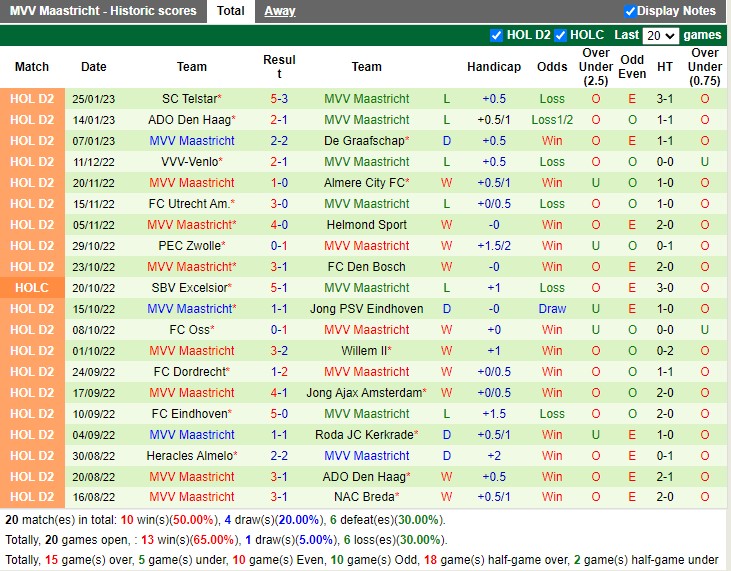Click U over-under value in 11/12/22 row
This screenshot has width=731, height=571.
pyautogui.click(x=704, y=162)
